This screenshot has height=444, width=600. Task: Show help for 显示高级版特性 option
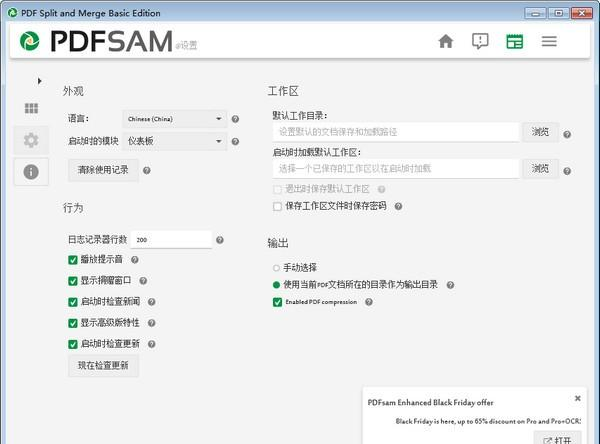pos(152,323)
